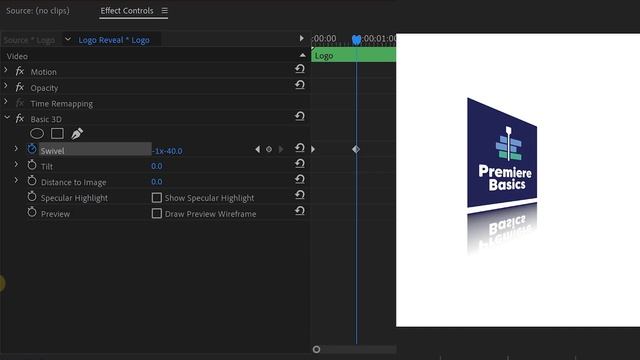Expand the Motion effect properties

tap(6, 70)
